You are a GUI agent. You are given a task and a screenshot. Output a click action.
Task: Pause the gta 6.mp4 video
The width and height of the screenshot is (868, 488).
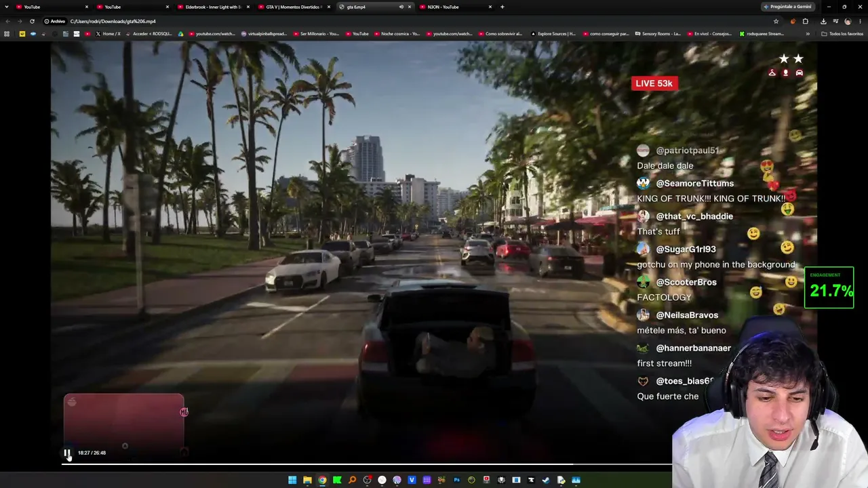67,453
